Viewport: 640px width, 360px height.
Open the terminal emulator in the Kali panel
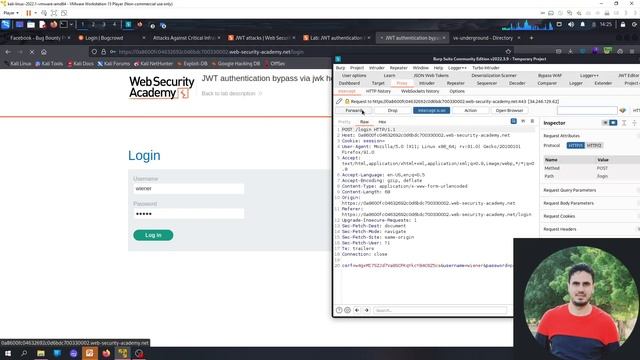tap(64, 24)
